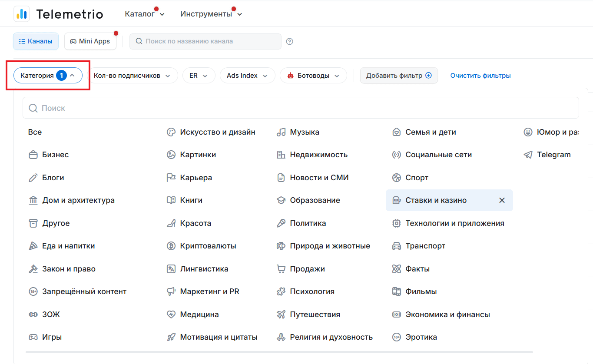Click the Транспорт car icon
593x364 pixels.
point(396,246)
